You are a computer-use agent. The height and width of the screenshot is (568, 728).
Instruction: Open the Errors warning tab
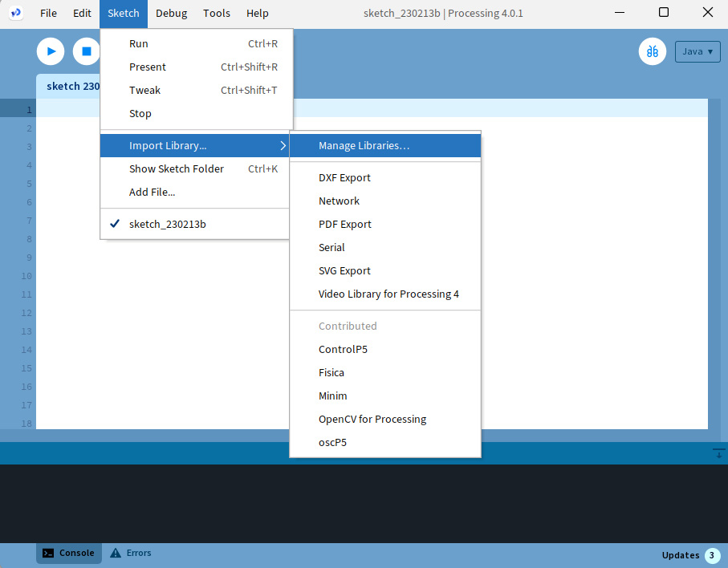(131, 553)
